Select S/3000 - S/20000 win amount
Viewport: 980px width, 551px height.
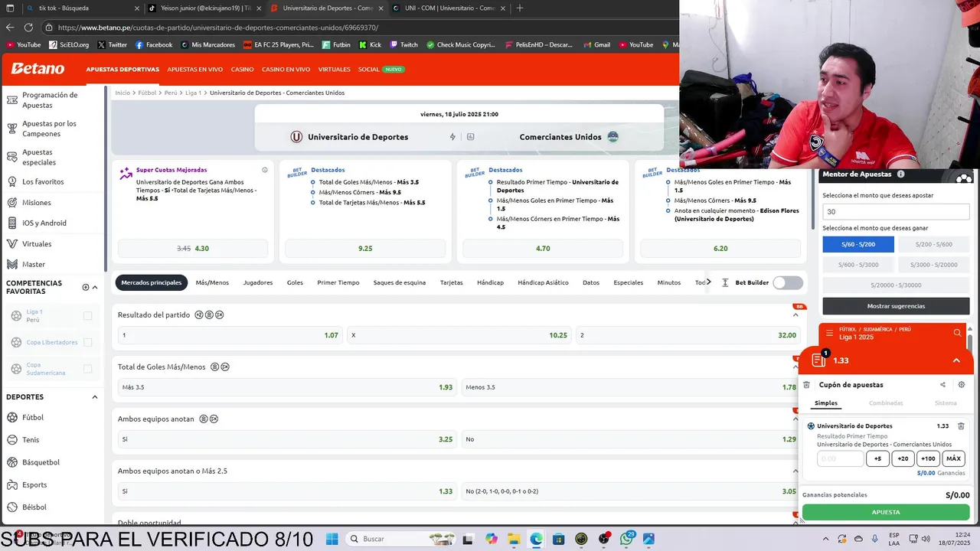coord(933,265)
